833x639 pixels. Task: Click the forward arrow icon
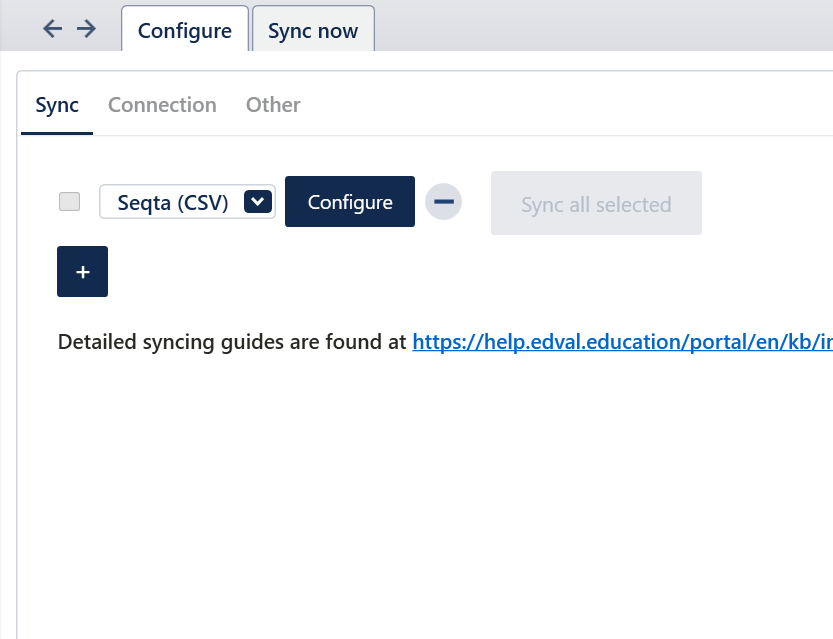point(87,29)
